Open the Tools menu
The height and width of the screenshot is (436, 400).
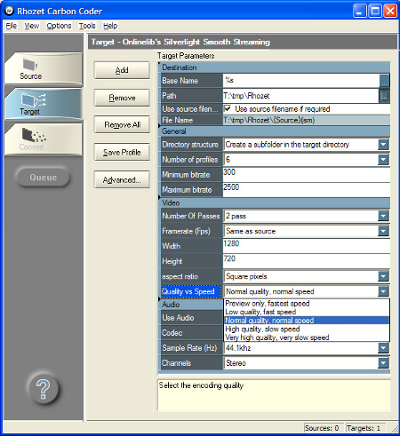click(x=87, y=26)
